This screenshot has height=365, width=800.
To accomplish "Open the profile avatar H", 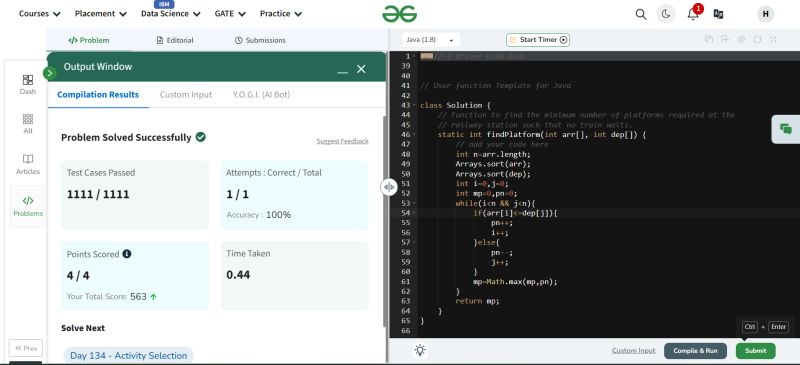I will coord(765,14).
